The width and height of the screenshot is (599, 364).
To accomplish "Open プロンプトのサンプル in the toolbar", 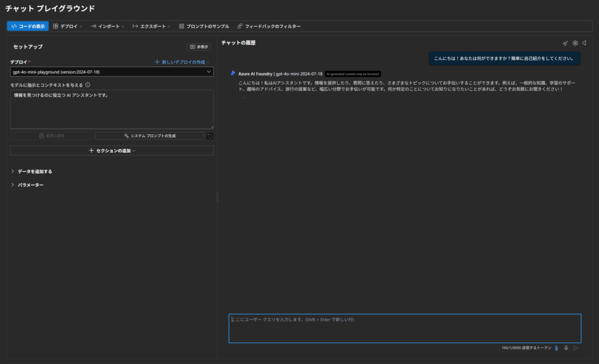I will coord(204,26).
